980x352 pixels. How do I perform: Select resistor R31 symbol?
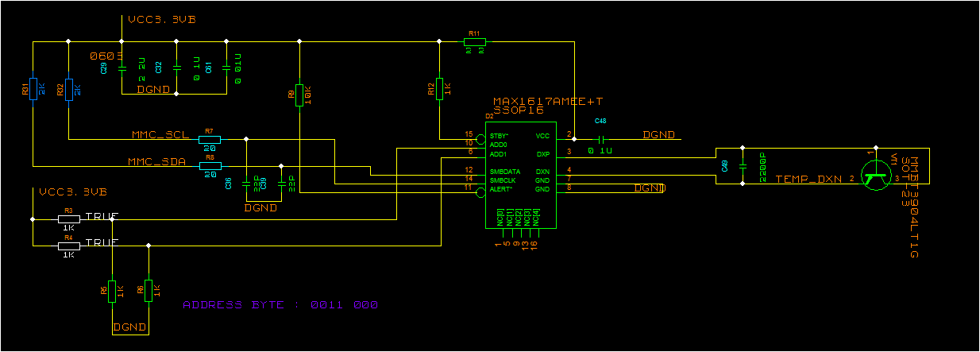click(x=33, y=88)
